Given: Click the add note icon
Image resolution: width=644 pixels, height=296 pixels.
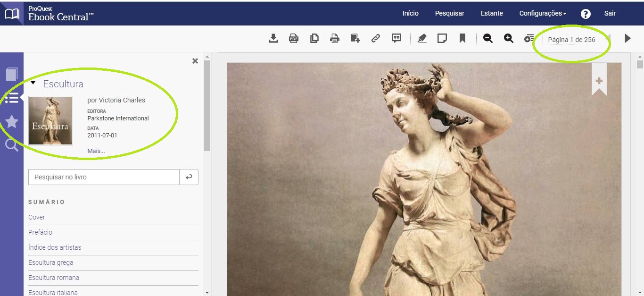Looking at the screenshot, I should [442, 39].
